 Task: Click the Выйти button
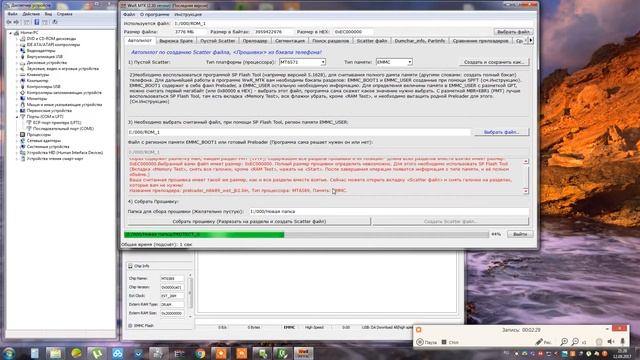point(520,234)
